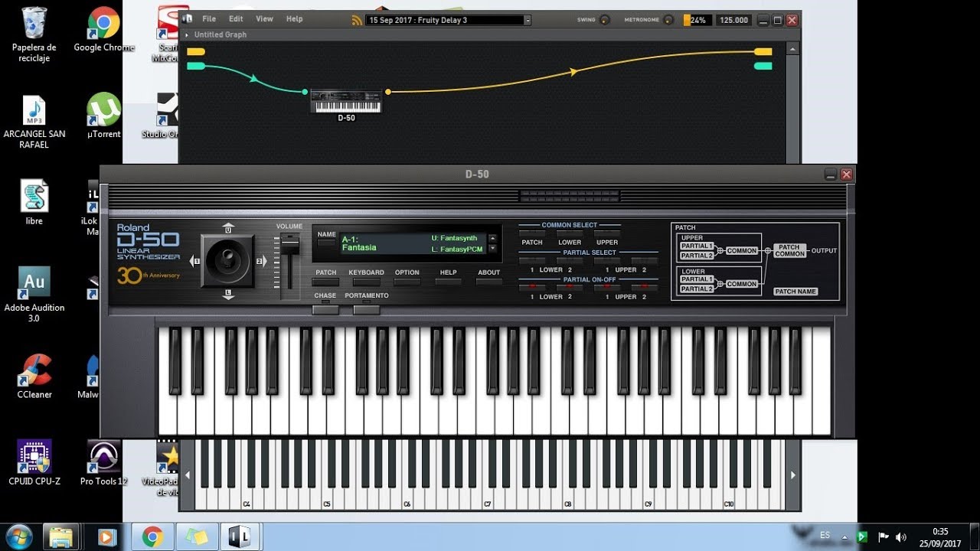980x551 pixels.
Task: Click the teal MIDI output port
Action: [763, 66]
